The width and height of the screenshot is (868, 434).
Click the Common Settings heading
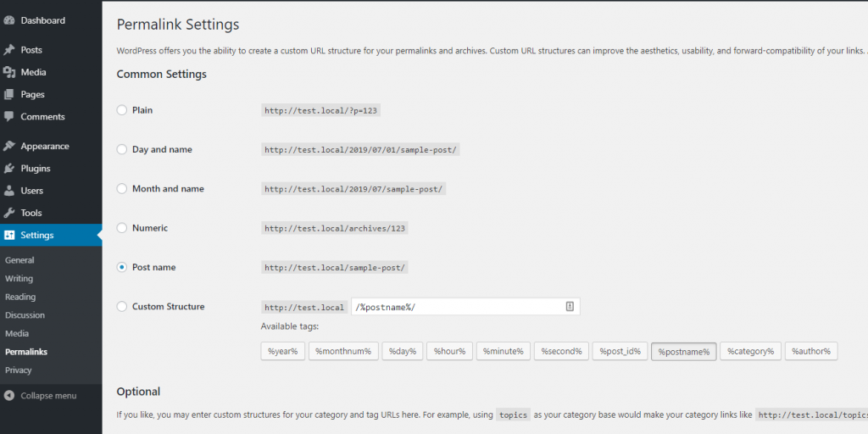[x=162, y=75]
